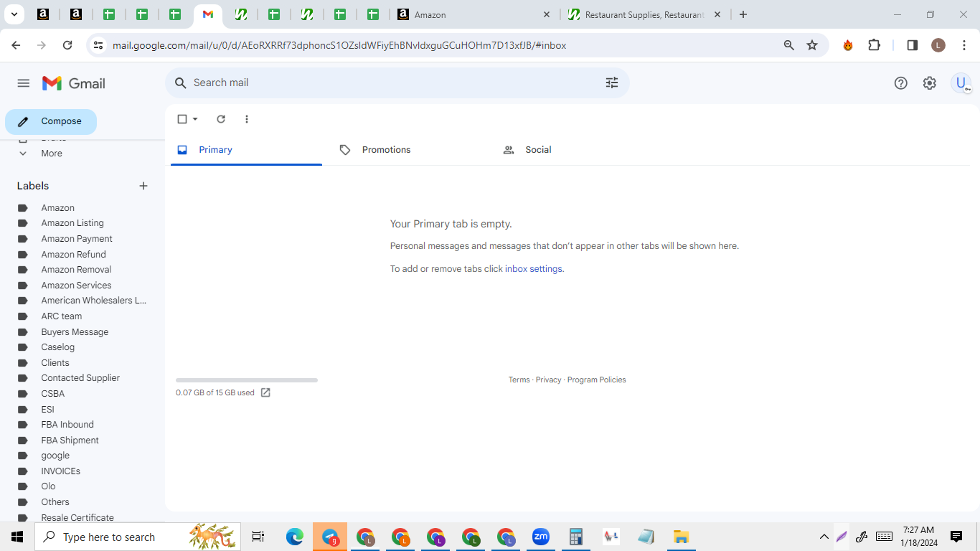Viewport: 980px width, 551px height.
Task: Click the Gmail logo
Action: click(x=74, y=83)
